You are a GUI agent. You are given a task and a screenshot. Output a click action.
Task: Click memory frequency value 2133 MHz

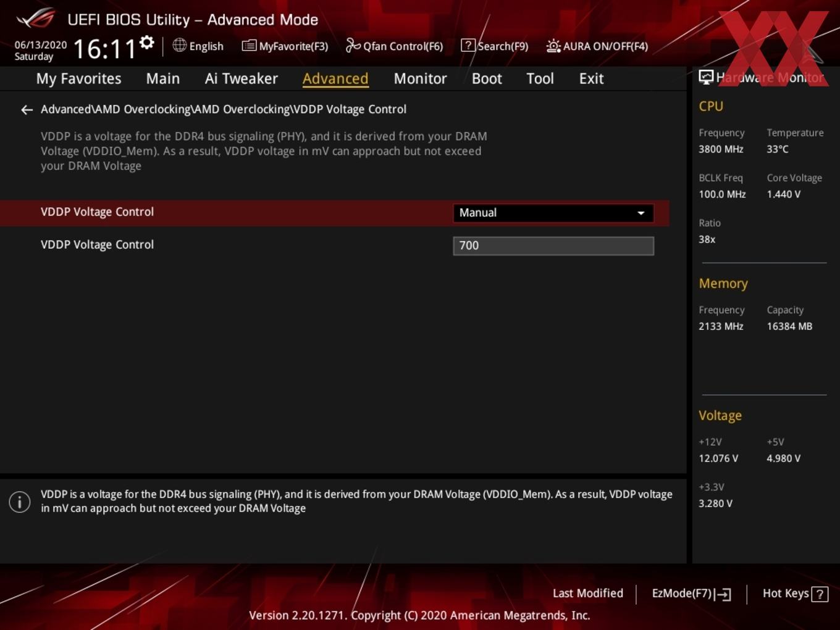[721, 326]
